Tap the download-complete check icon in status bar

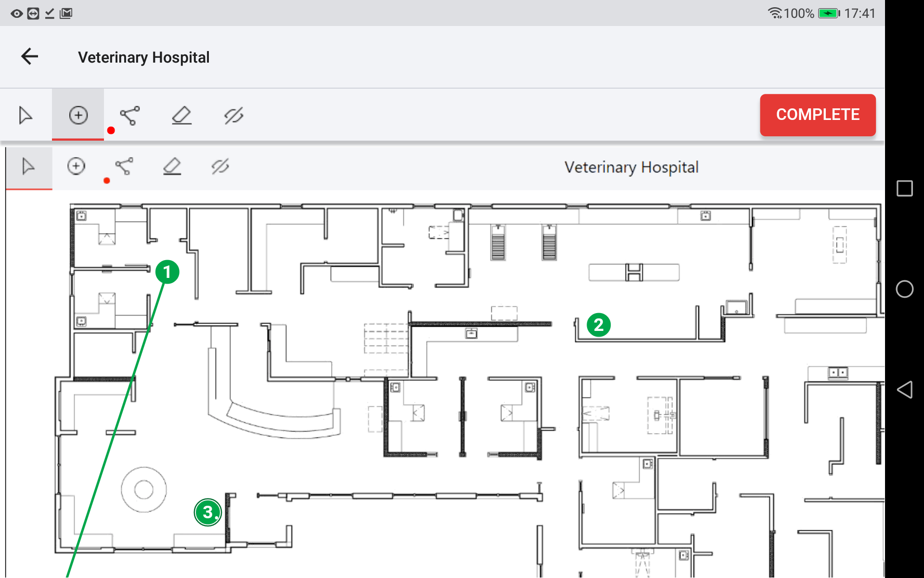[x=50, y=13]
